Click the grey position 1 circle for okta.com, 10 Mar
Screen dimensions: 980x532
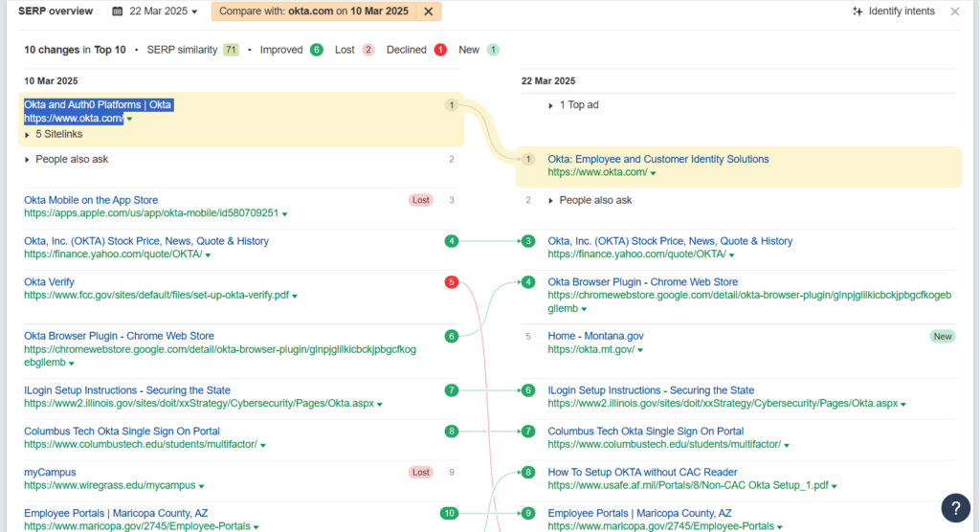452,105
